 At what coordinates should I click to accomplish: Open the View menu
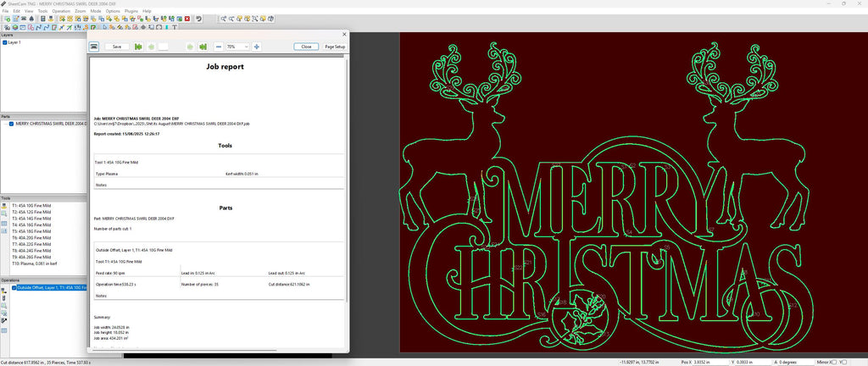point(29,11)
